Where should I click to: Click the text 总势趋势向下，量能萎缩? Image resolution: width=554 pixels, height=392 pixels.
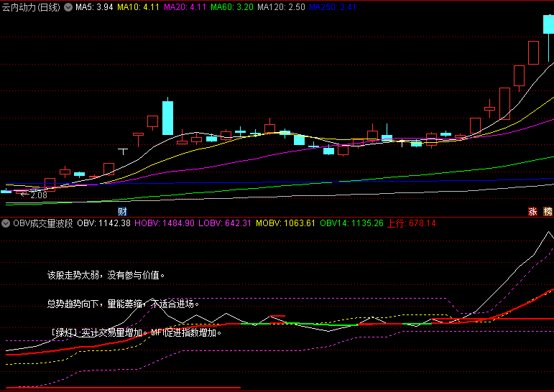click(94, 304)
